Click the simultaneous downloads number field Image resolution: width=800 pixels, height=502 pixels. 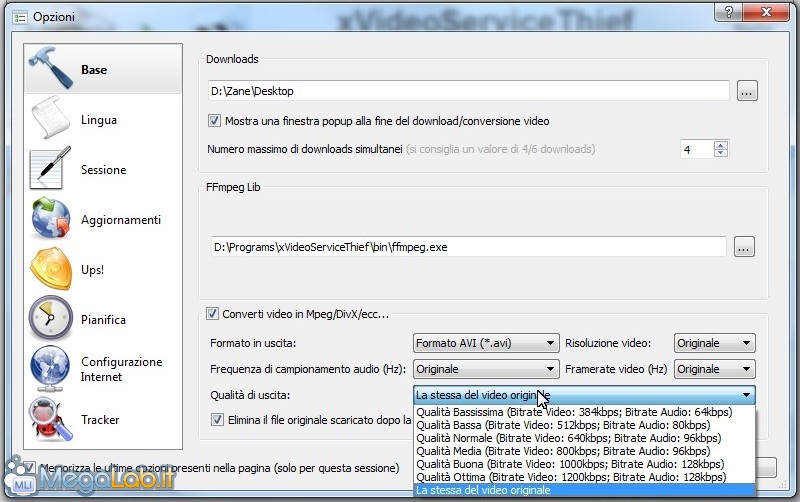pyautogui.click(x=697, y=149)
